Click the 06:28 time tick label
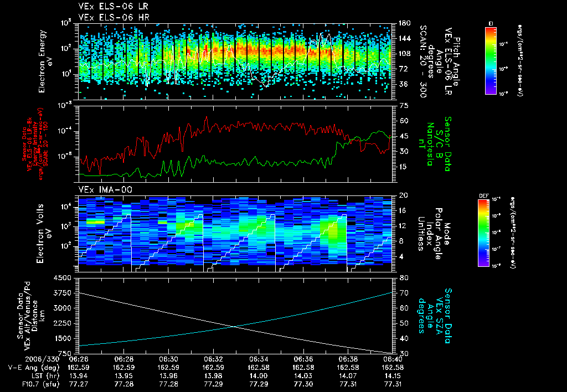This screenshot has width=567, height=392. point(123,359)
